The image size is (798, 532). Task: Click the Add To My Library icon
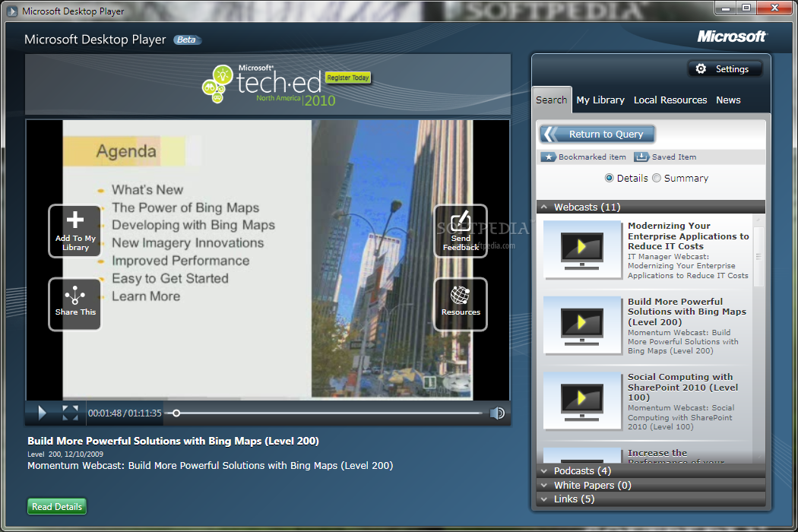coord(74,230)
